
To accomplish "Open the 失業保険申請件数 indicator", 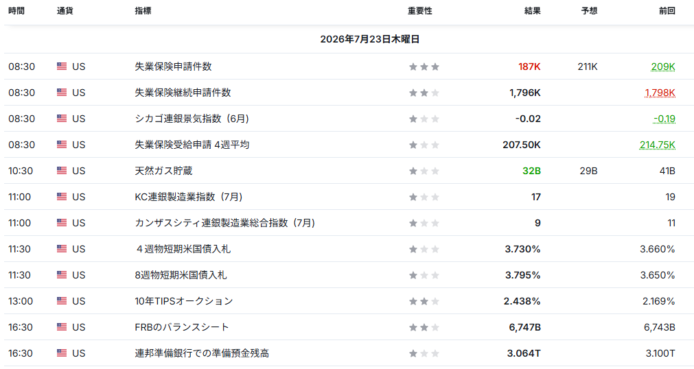I will click(173, 66).
